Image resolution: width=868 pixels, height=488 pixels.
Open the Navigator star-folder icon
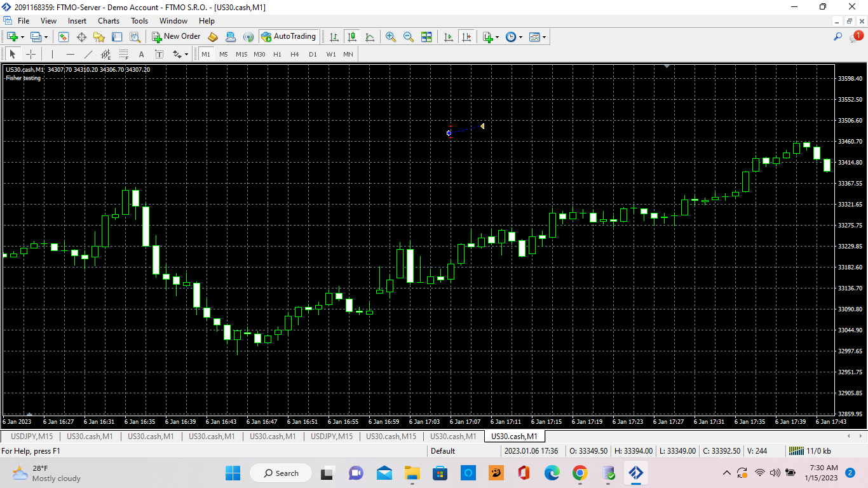[99, 37]
